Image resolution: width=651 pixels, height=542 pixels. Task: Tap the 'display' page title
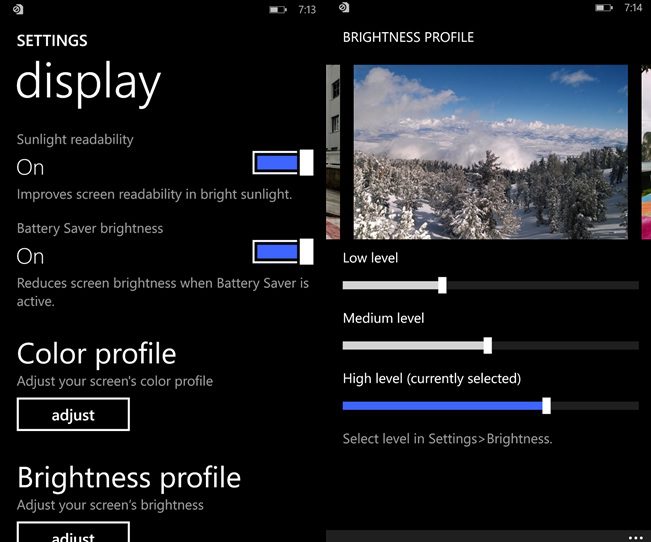pos(88,84)
